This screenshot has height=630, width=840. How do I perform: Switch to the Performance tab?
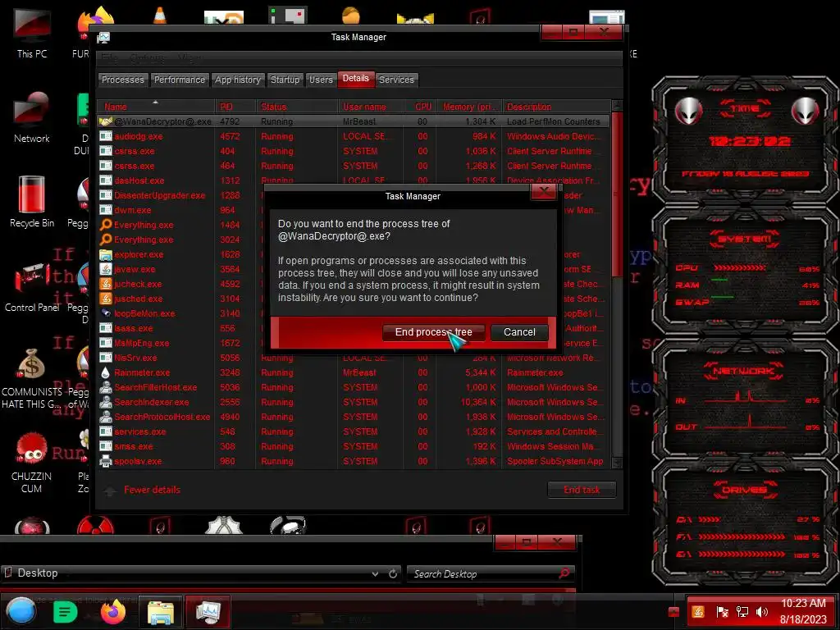(x=180, y=80)
